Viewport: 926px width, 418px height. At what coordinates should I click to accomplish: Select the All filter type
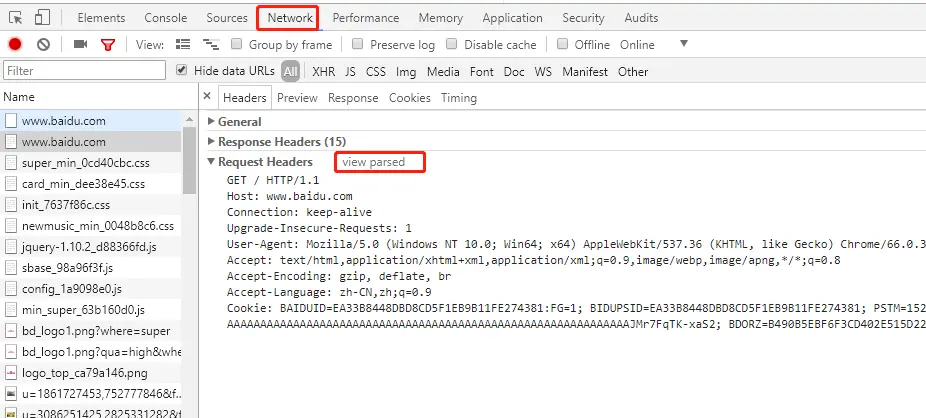point(290,71)
